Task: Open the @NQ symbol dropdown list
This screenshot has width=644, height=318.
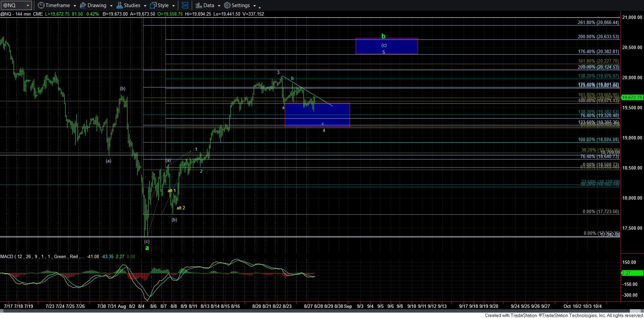Action: click(x=28, y=5)
